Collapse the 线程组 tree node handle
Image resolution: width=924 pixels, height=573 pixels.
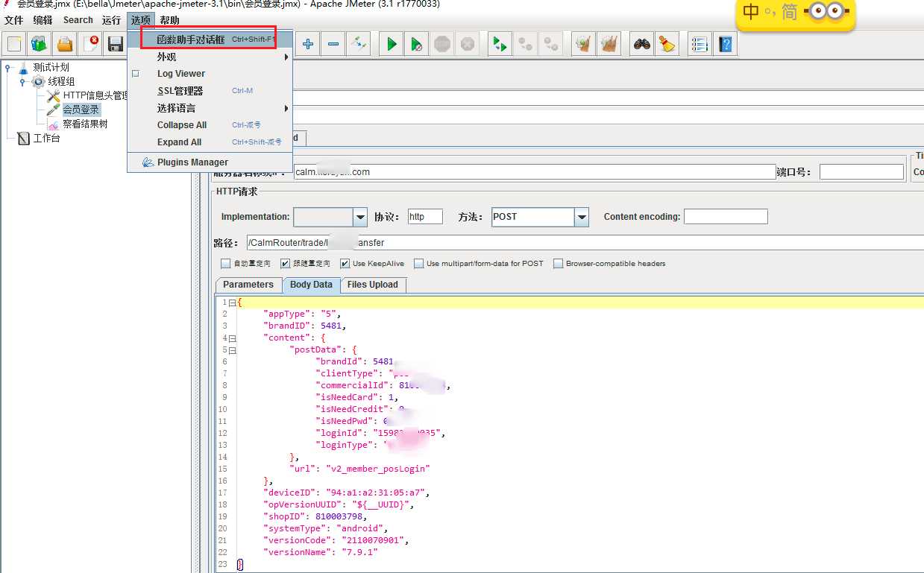point(22,81)
